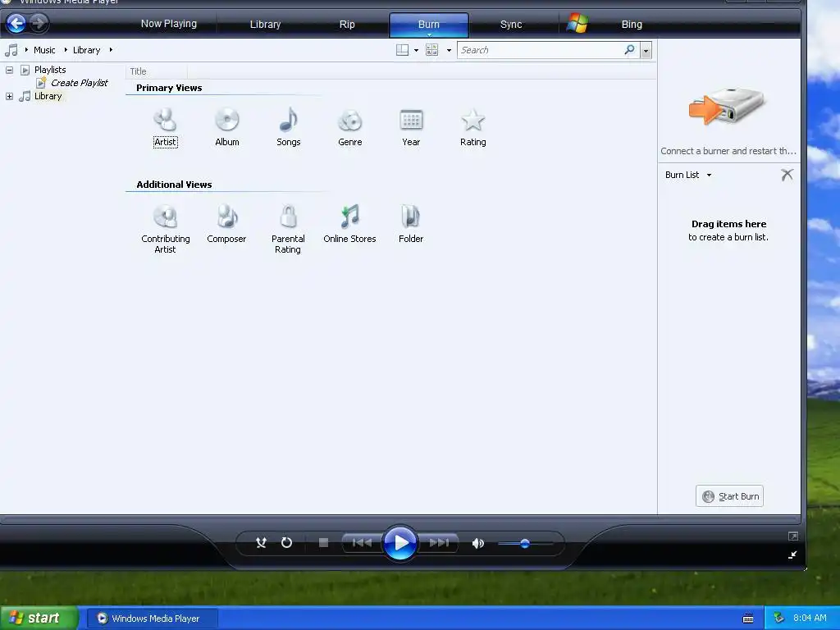Click Windows Media Player taskbar button
Screen dimensions: 840x630
(x=152, y=619)
